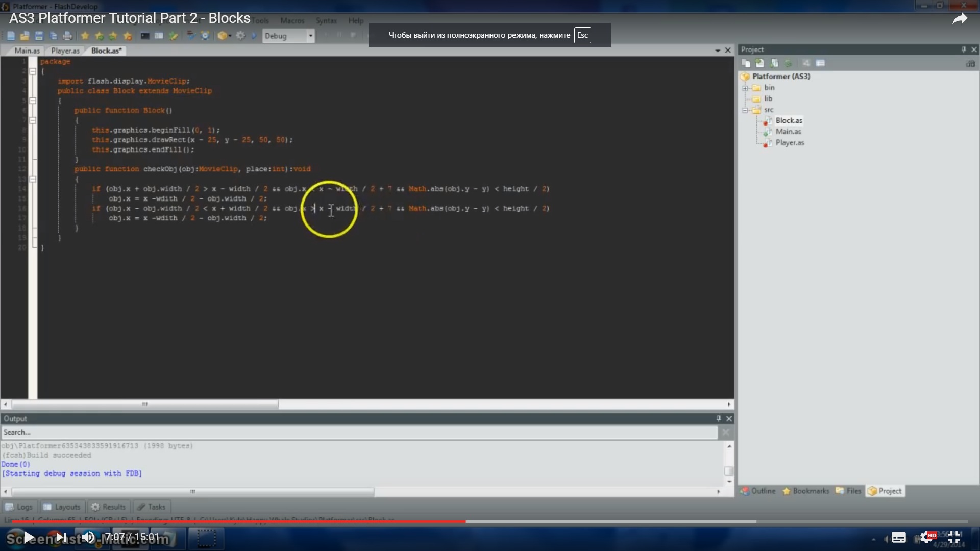This screenshot has width=980, height=551.
Task: Click the star bookmark icon with red mark
Action: point(128,36)
